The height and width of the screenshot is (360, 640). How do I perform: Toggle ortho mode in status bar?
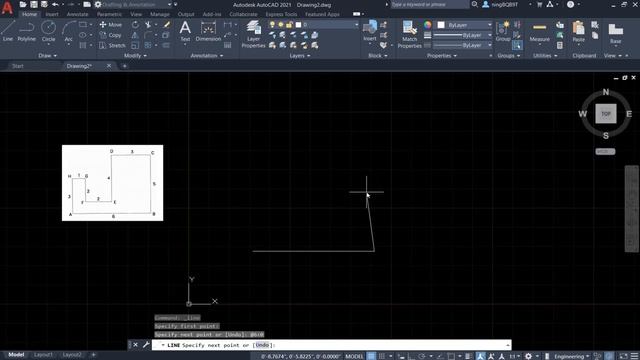[411, 356]
